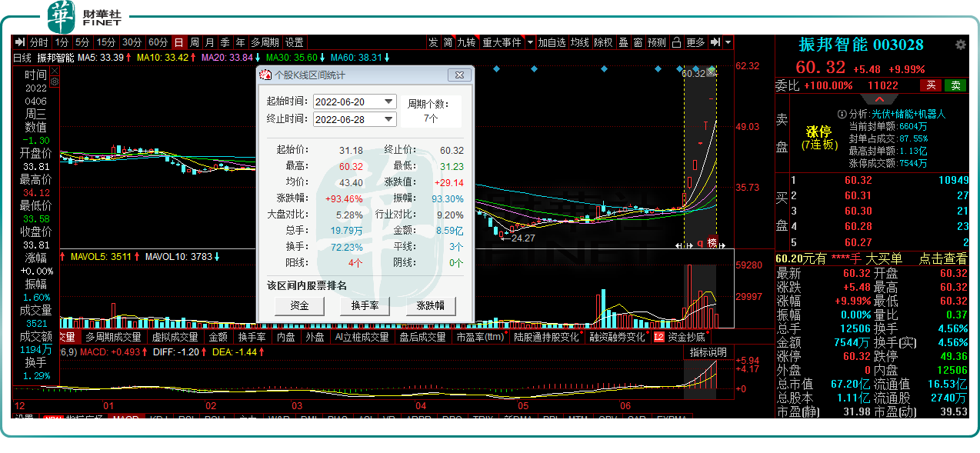Toggle 除权 price adjustment
The image size is (980, 453).
(603, 42)
